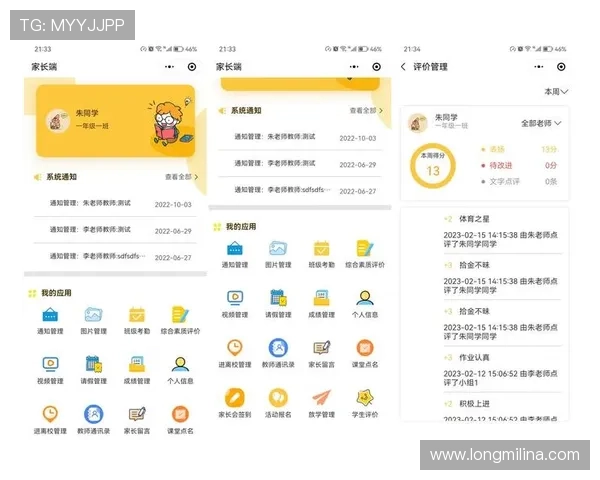The height and width of the screenshot is (480, 600).
Task: Open more menu dots on left screen
Action: pos(169,67)
